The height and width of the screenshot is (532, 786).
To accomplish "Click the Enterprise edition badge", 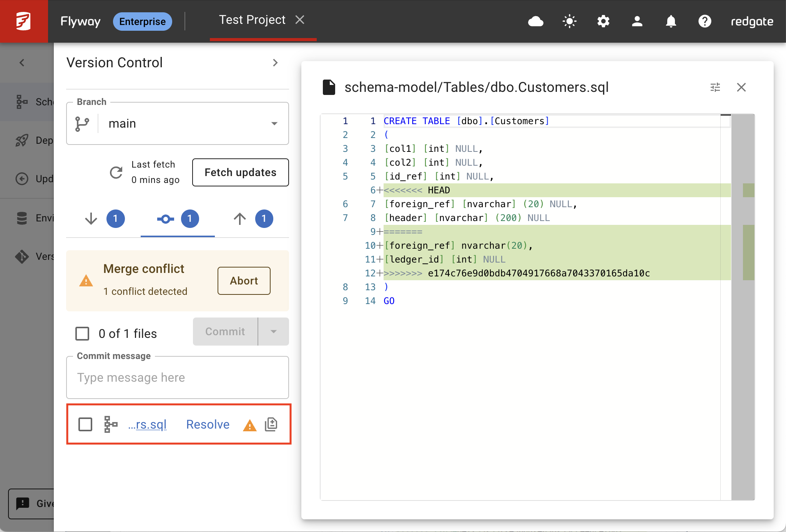I will coord(142,22).
